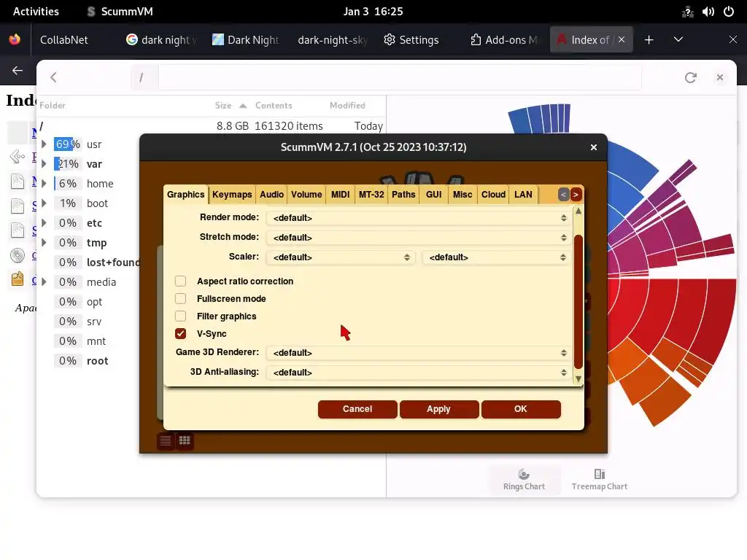Uncheck the V-Sync checkbox
The image size is (747, 560).
(181, 334)
